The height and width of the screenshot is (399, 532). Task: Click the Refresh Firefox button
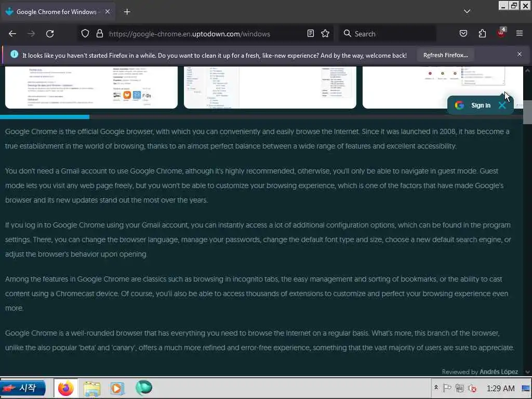point(445,55)
